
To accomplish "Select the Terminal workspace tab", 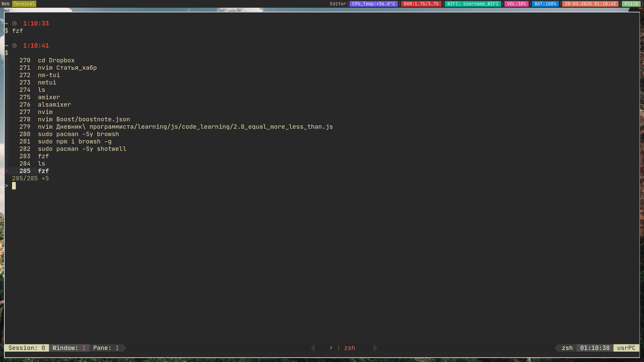I will (24, 4).
